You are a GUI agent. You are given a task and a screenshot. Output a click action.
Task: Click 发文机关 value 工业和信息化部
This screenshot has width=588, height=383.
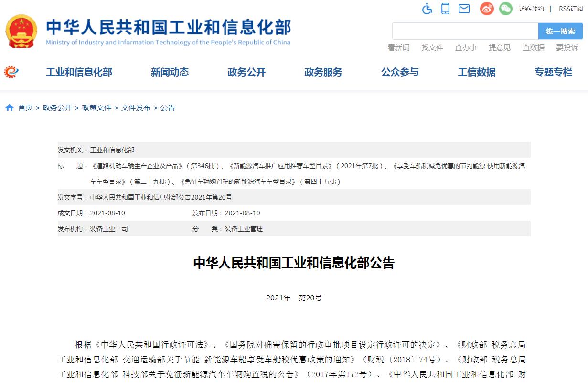112,150
